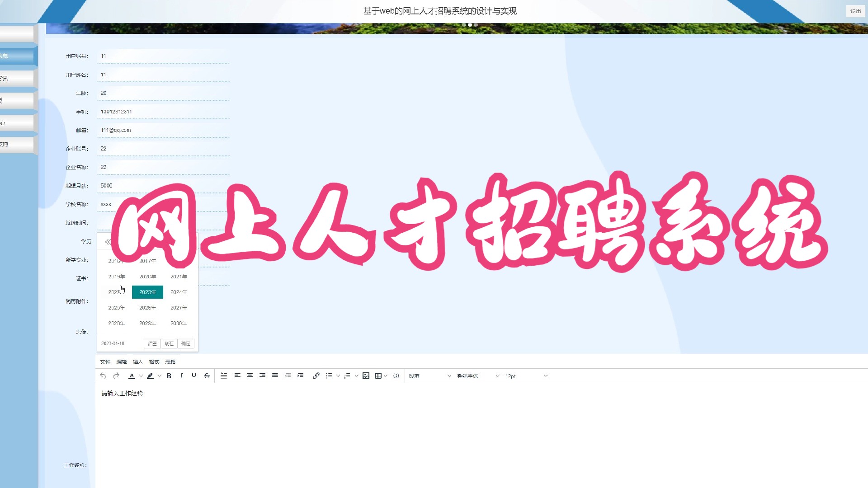Select 2017年 in year picker

coord(147,261)
